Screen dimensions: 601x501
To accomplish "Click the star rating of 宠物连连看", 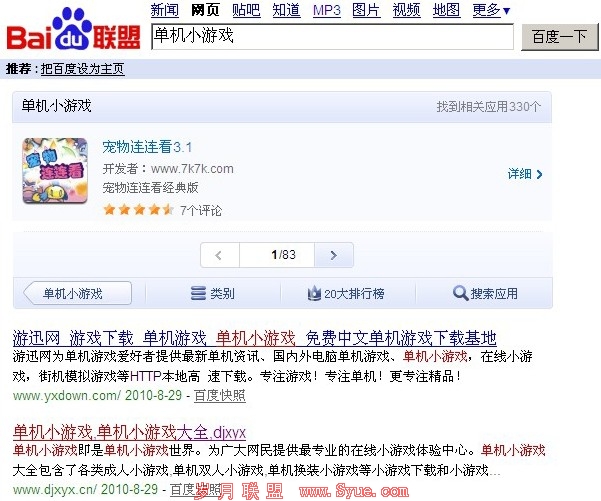I will point(138,210).
